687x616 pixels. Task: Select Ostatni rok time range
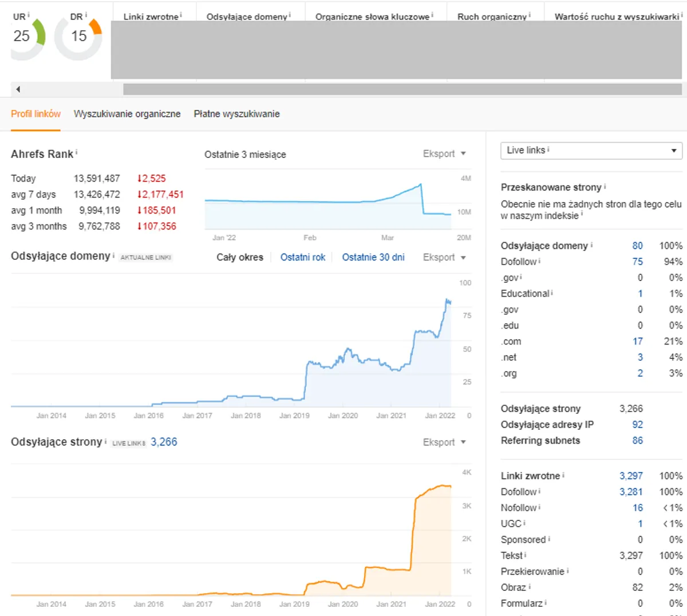[302, 258]
